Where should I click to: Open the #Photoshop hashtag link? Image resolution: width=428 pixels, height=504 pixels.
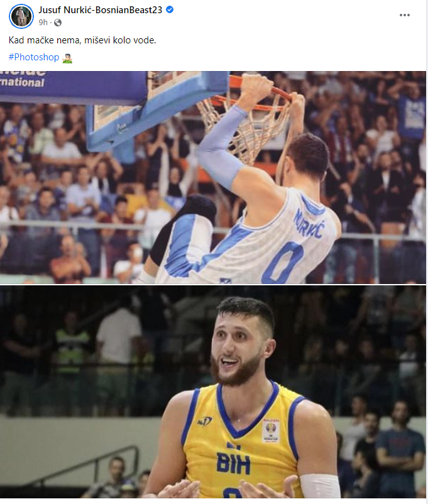tap(34, 57)
